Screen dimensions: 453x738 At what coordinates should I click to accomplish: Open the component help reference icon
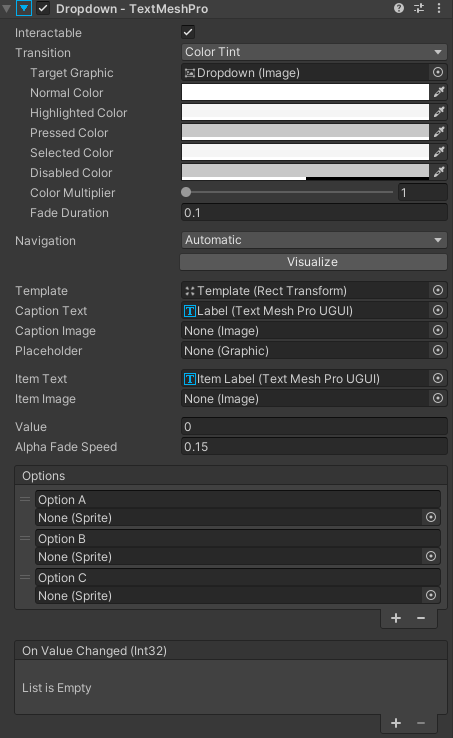tap(399, 8)
